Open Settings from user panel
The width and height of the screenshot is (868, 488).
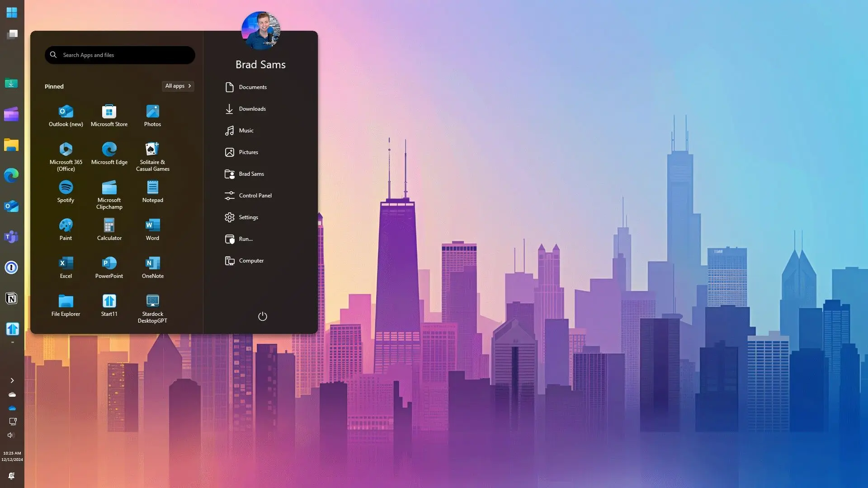coord(248,217)
